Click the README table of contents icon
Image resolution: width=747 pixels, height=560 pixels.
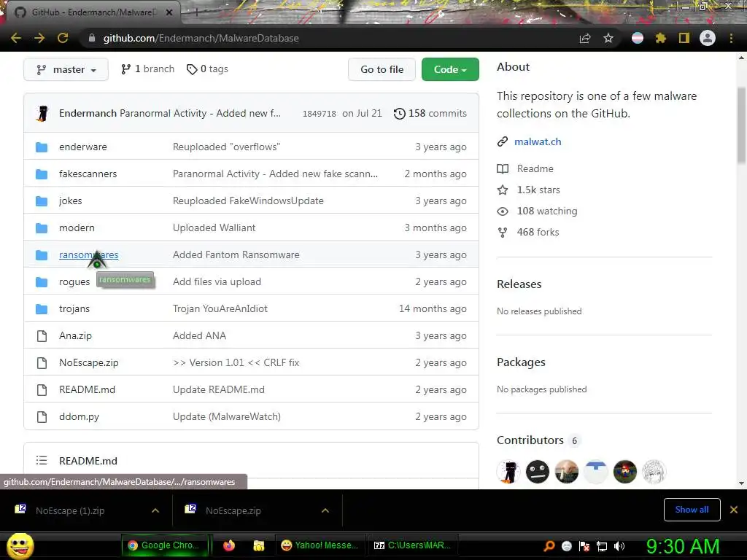pos(42,461)
